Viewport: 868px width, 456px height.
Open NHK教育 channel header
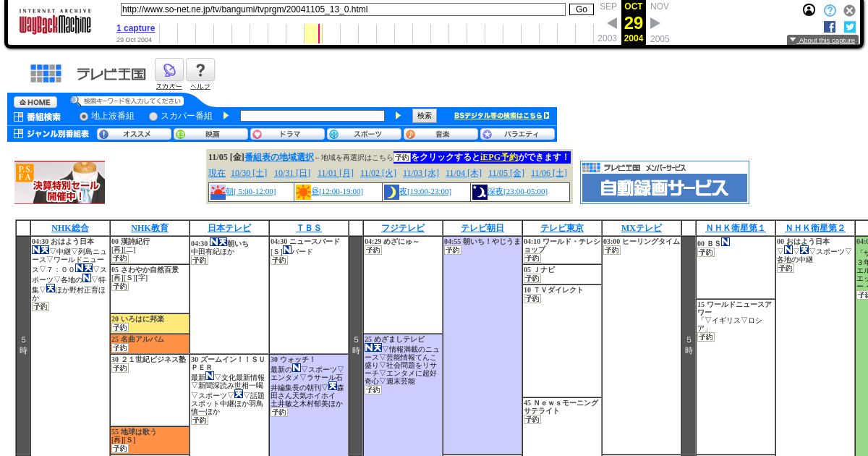coord(150,228)
